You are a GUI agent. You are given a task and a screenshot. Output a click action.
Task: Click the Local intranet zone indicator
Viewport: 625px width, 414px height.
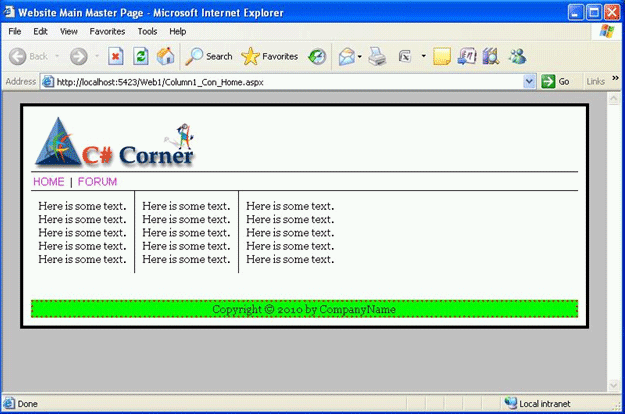(x=538, y=404)
